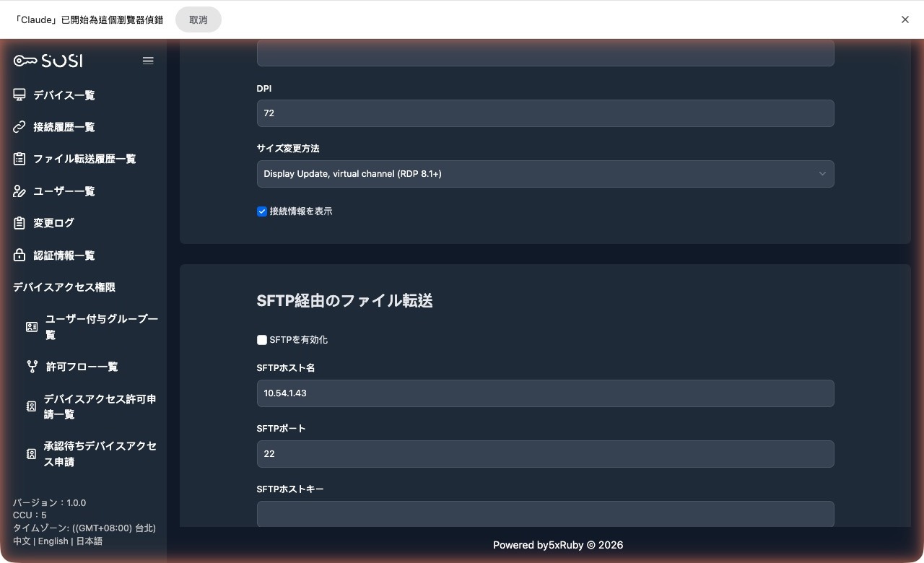Uncheck the 接続情報を表示 checkbox

coord(262,211)
